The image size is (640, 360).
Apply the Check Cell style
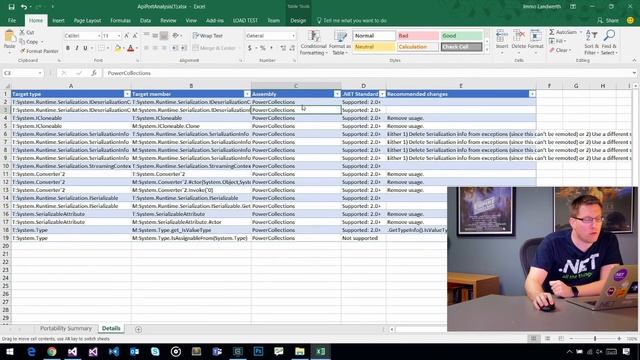(461, 47)
